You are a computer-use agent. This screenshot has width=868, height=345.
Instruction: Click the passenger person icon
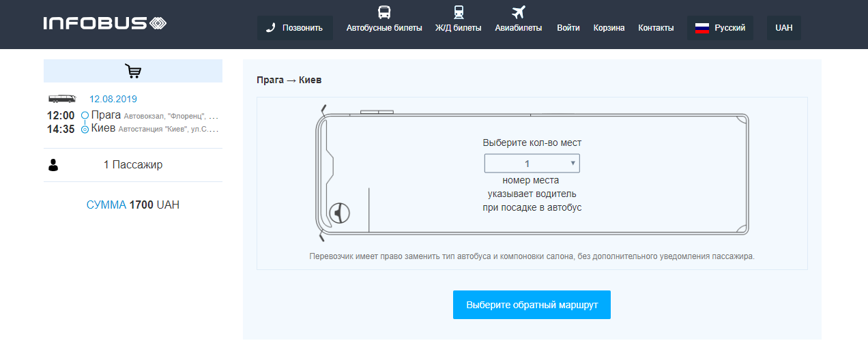point(53,165)
